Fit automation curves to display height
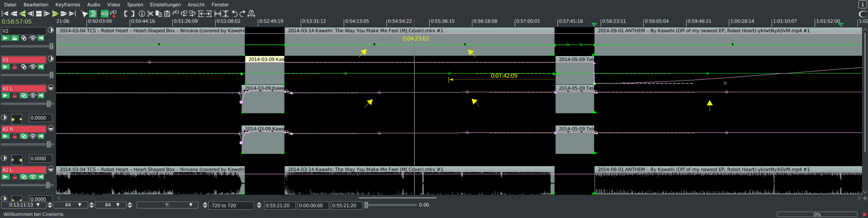Image resolution: width=868 pixels, height=218 pixels. coord(226,14)
